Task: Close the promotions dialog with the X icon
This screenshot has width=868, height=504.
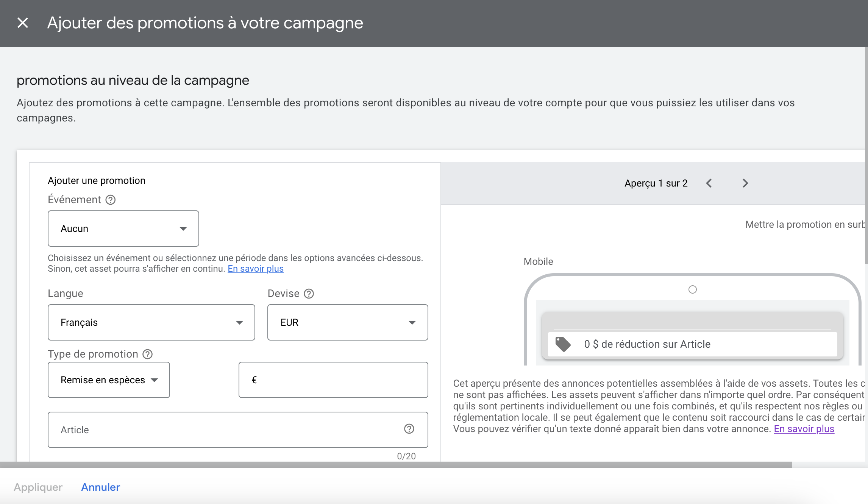Action: click(23, 23)
